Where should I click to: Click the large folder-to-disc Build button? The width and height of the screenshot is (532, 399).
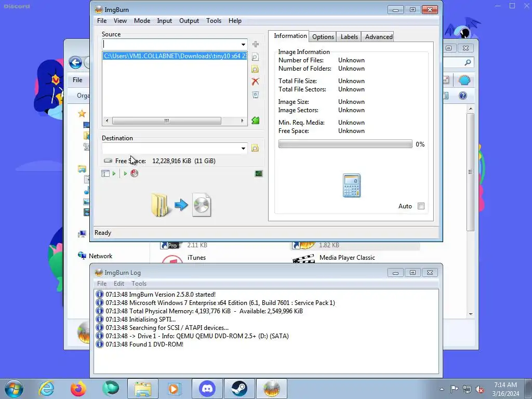[x=181, y=205]
